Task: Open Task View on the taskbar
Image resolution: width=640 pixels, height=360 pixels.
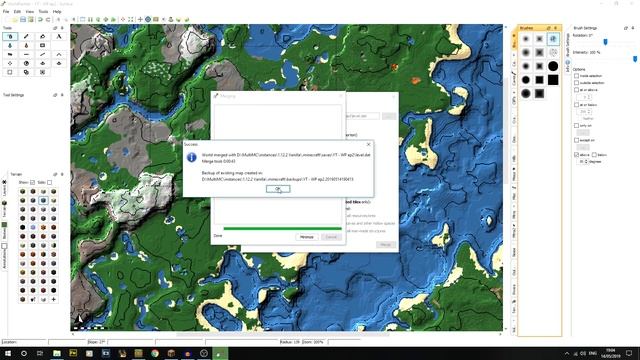Action: [40, 353]
